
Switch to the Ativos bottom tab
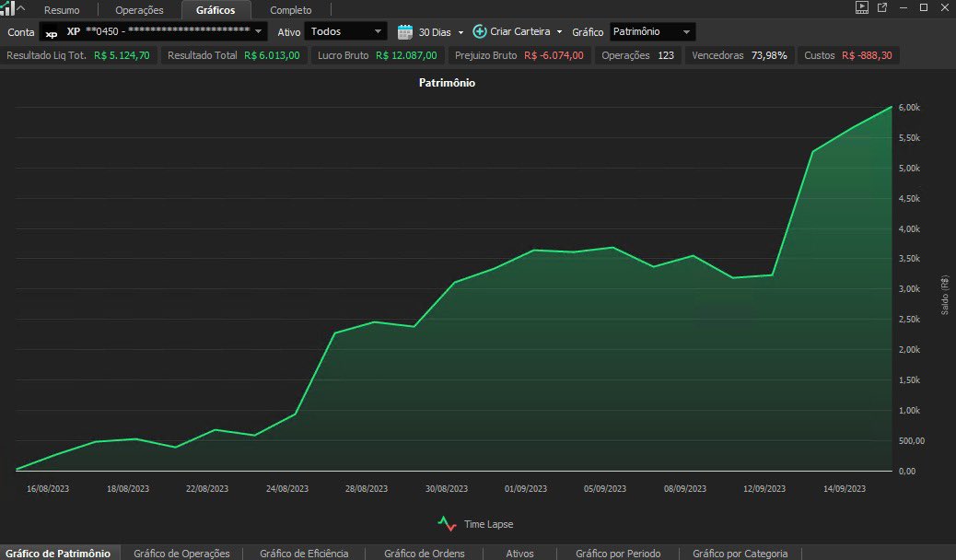click(x=519, y=554)
